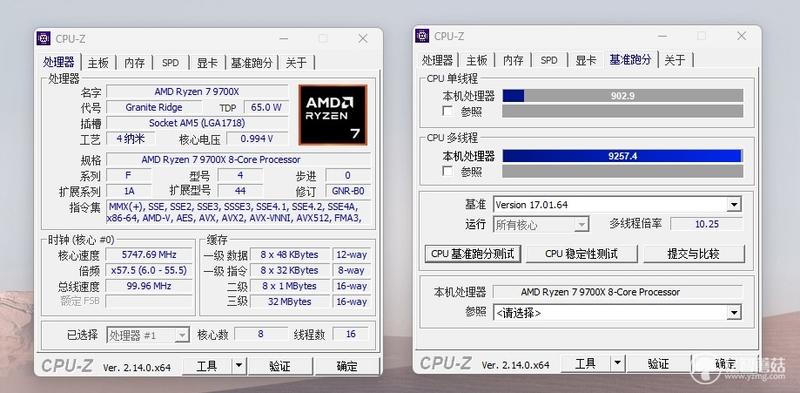Select 基准跑分 tab in left window

pyautogui.click(x=252, y=63)
